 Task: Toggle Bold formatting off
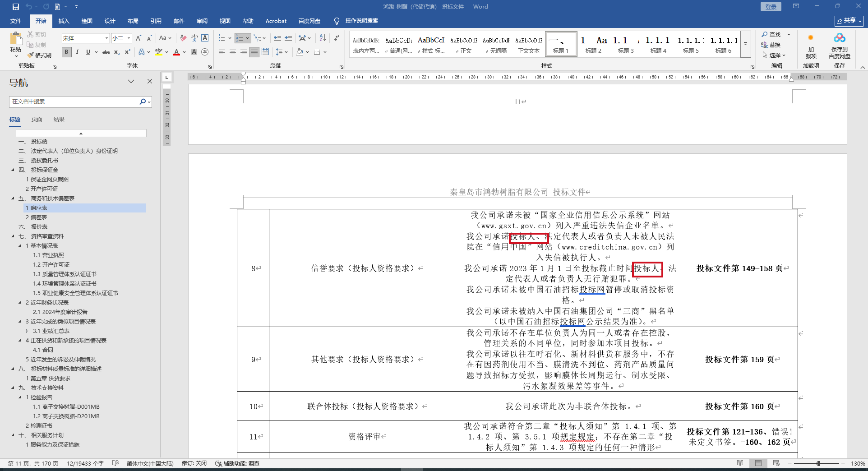67,52
